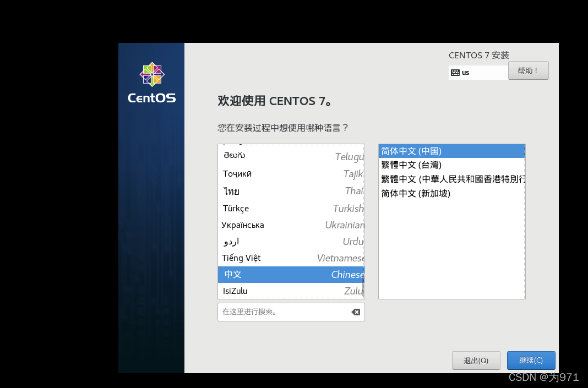Click the 退出(Q) quit button
The height and width of the screenshot is (388, 588).
(476, 360)
